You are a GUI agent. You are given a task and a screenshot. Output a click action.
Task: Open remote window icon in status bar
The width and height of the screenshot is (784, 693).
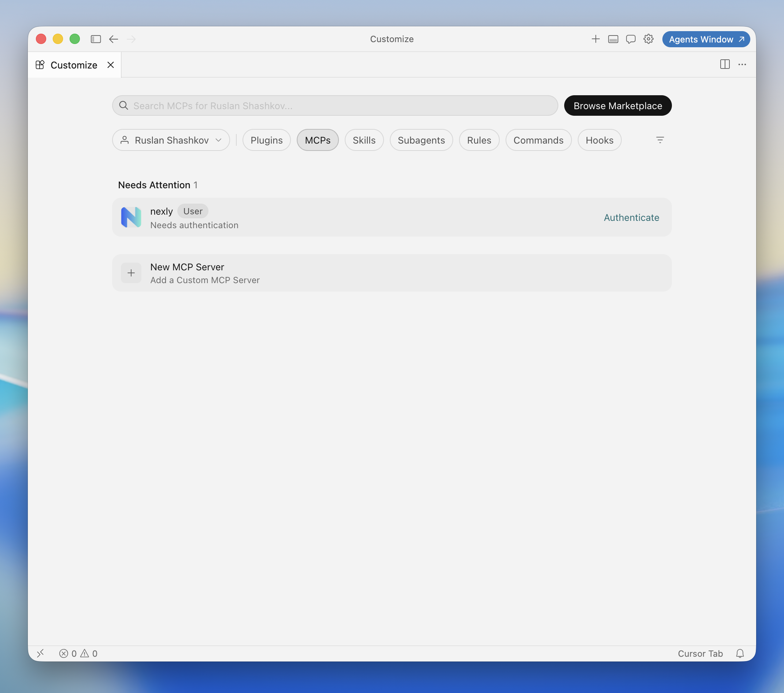point(40,653)
